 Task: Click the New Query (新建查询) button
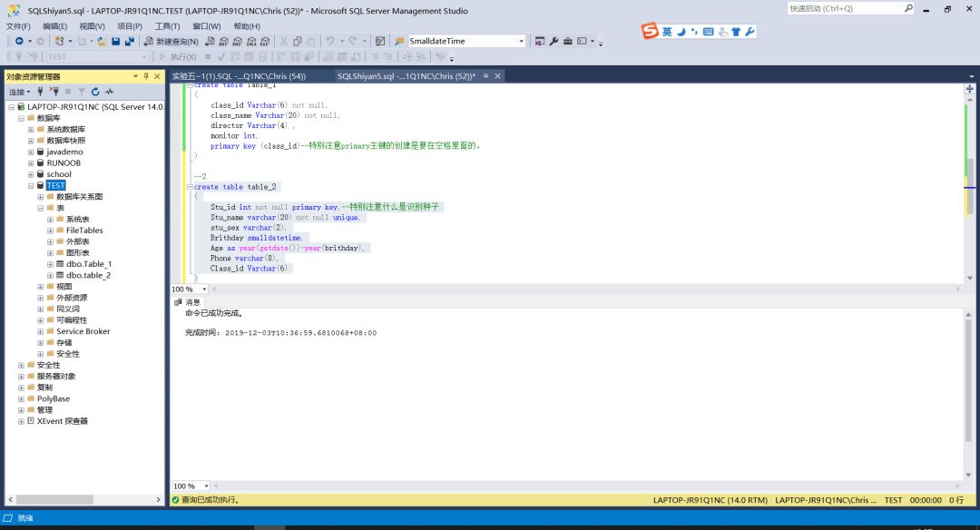(170, 42)
